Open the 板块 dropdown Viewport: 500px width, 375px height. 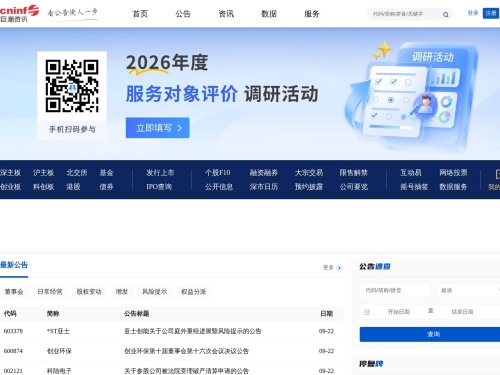[469, 291]
